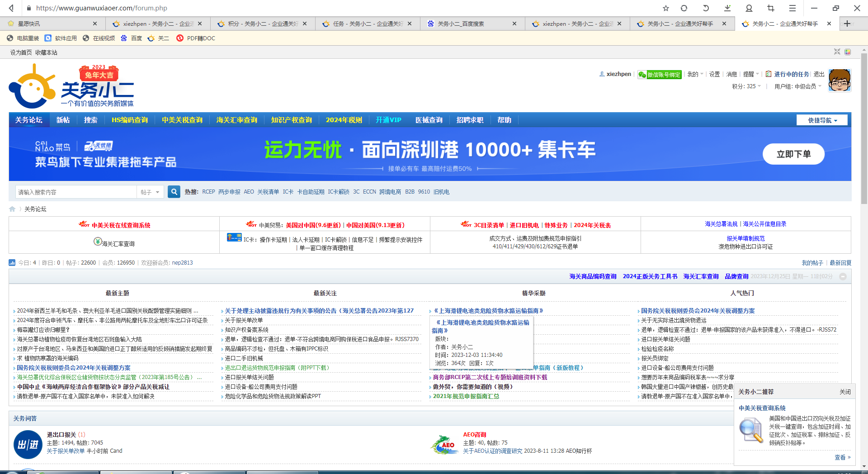Image resolution: width=868 pixels, height=474 pixels.
Task: Open the PDF转DOC bookmark
Action: 196,38
